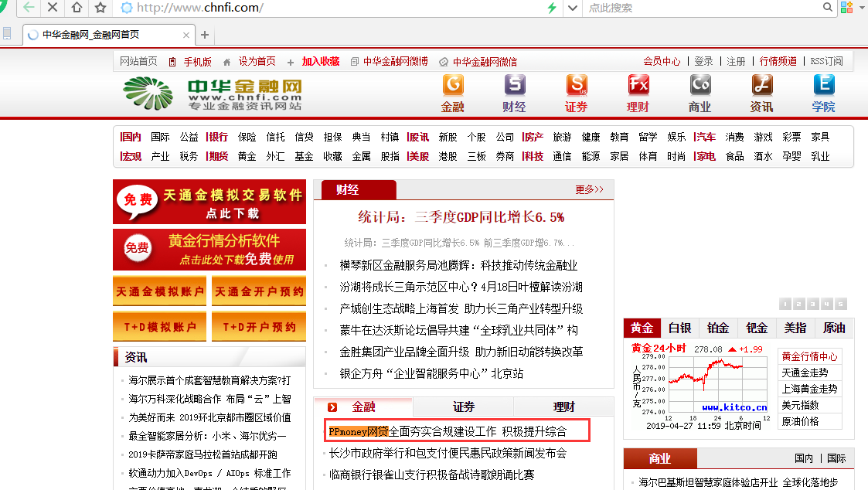
Task: Open the browser extensions grid icon
Action: tap(846, 7)
